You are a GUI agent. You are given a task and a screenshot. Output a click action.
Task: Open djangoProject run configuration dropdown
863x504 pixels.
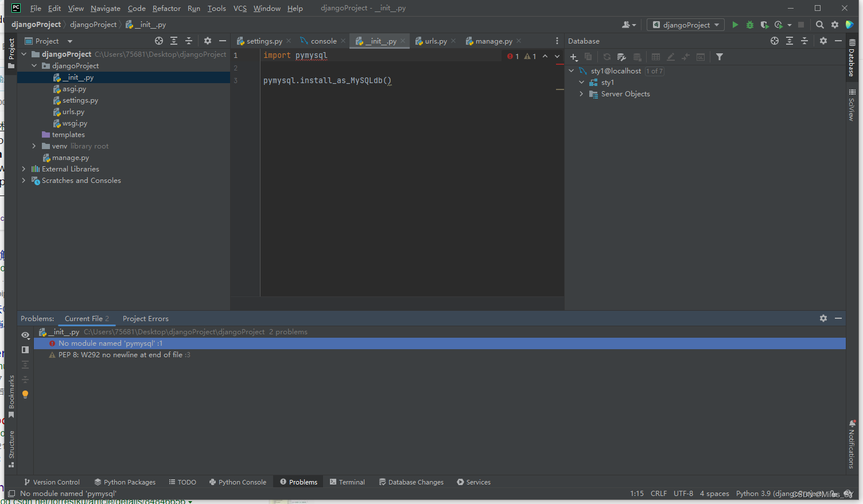click(x=686, y=25)
